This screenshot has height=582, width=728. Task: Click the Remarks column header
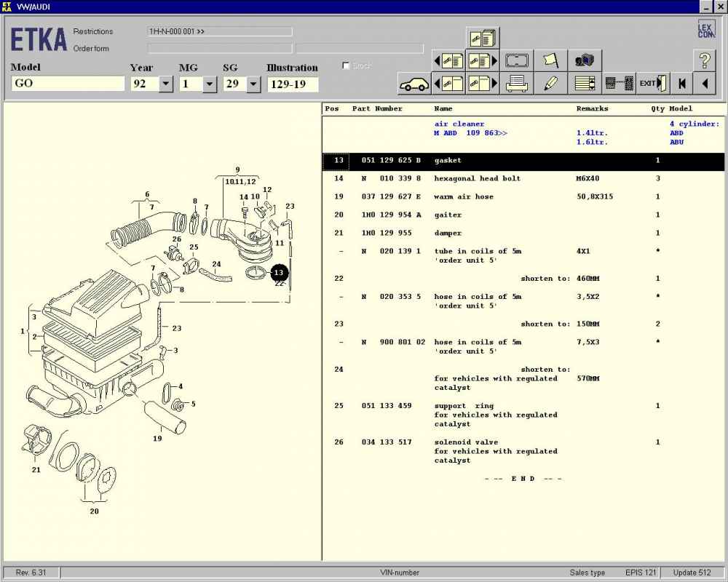click(x=592, y=108)
